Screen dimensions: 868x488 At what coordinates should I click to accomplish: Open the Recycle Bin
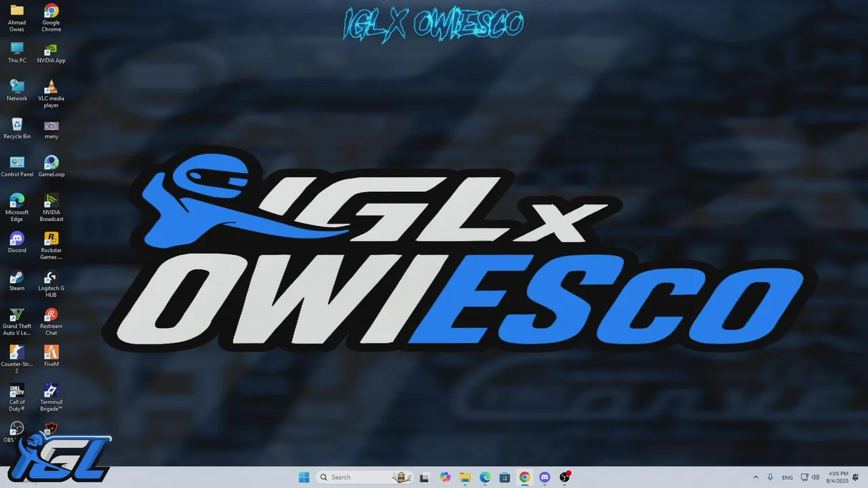pos(17,129)
